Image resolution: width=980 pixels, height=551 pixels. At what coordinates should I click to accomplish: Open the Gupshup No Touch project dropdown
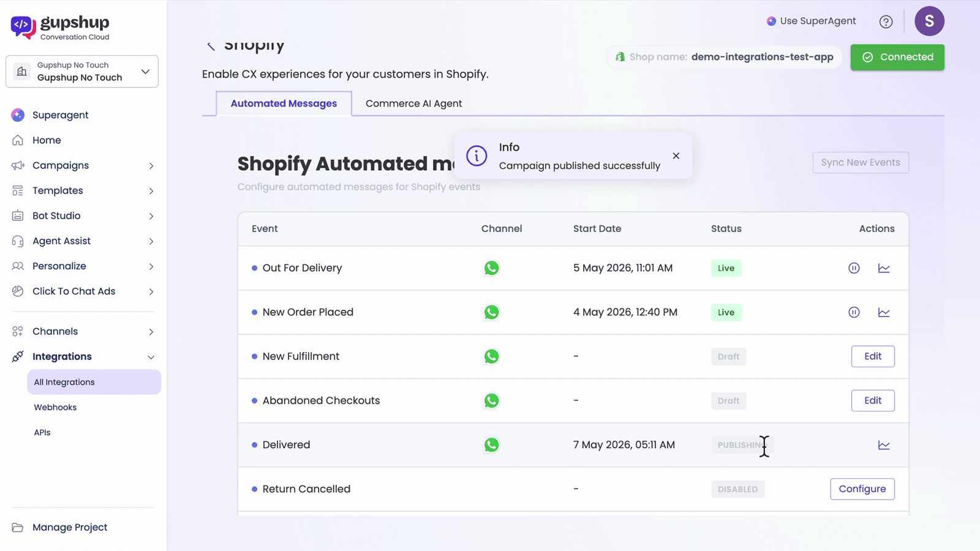point(82,72)
